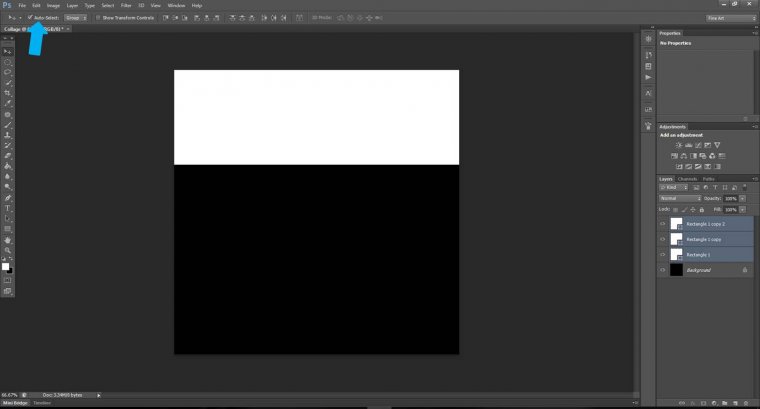Open the layer filter Kind dropdown
This screenshot has width=760, height=409.
674,188
